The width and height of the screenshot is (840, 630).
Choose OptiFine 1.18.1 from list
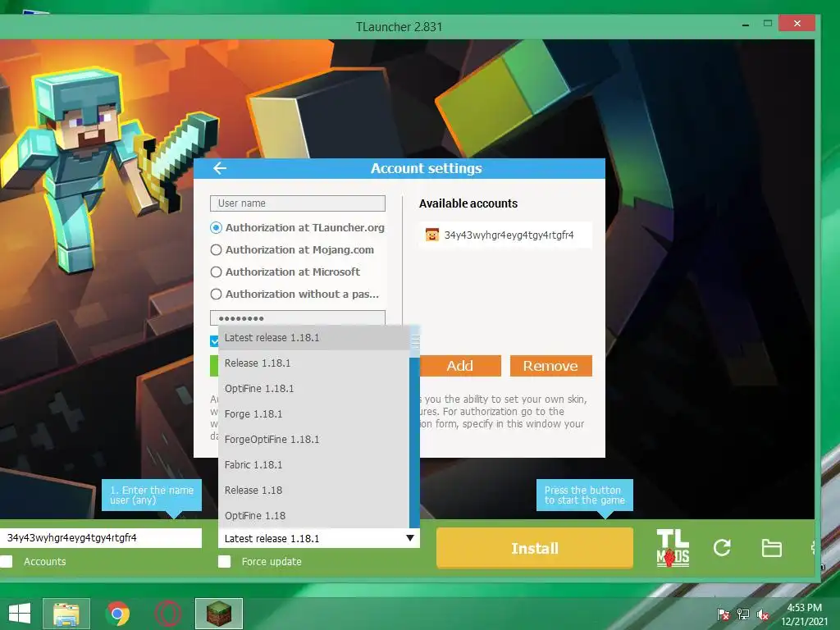tap(314, 388)
